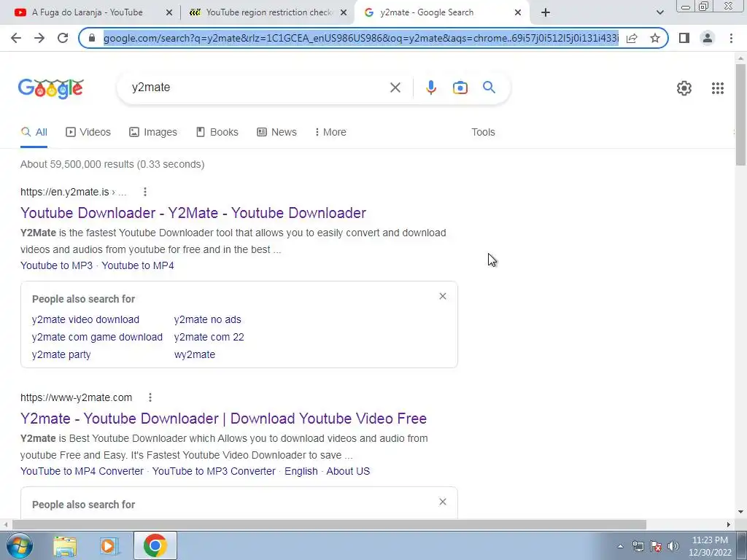Click the Chrome taskbar button
The height and width of the screenshot is (560, 747).
[155, 545]
